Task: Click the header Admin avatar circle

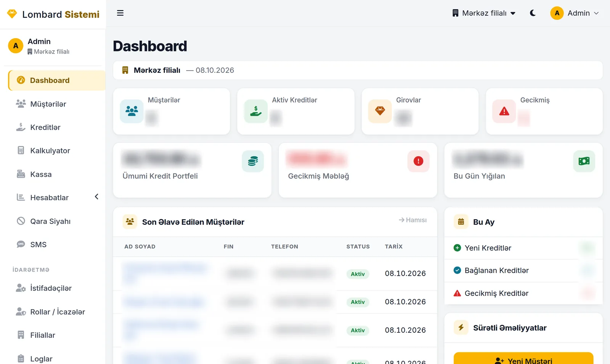Action: 557,13
